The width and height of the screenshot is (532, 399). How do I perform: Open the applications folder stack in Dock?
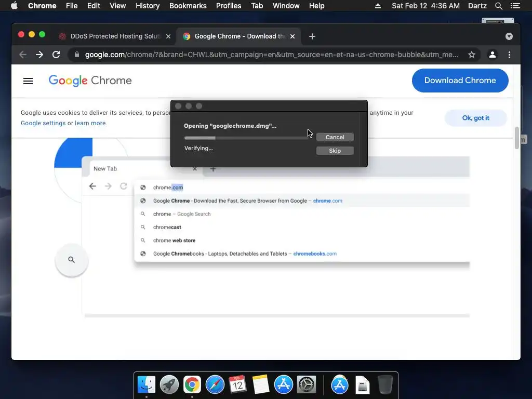[340, 385]
